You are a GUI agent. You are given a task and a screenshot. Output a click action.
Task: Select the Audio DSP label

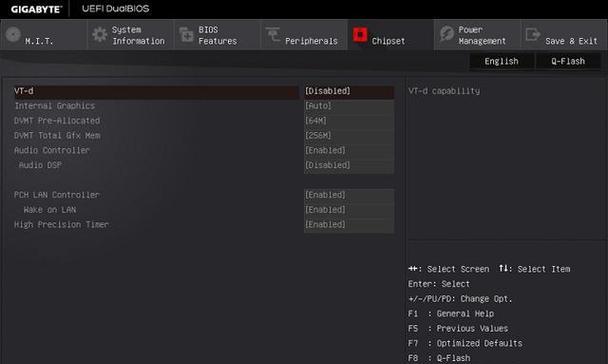pos(40,165)
